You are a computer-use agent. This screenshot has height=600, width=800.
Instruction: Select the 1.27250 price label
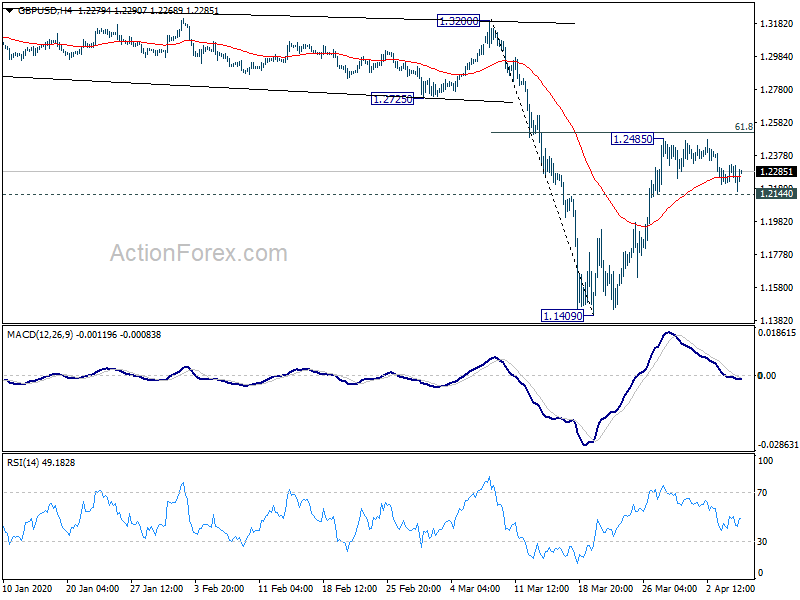[392, 99]
